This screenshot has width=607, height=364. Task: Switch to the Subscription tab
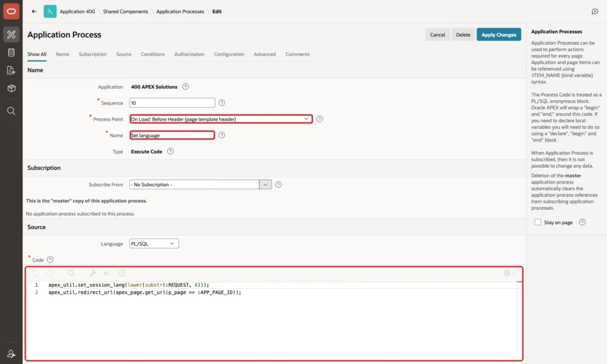pos(92,54)
